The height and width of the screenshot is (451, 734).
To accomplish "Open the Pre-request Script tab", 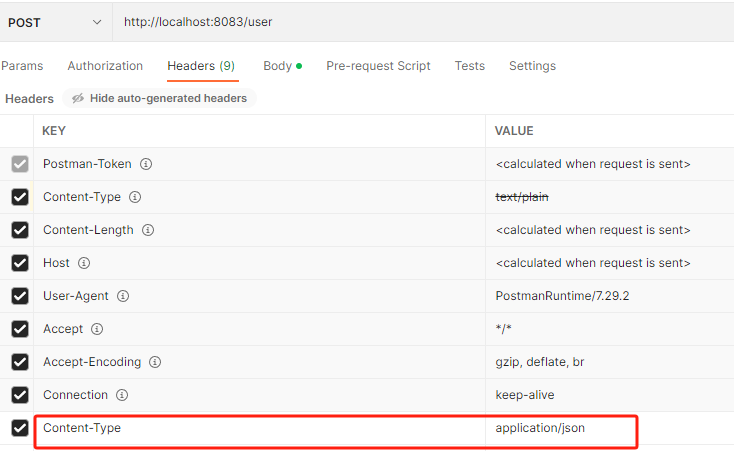I will coord(378,66).
